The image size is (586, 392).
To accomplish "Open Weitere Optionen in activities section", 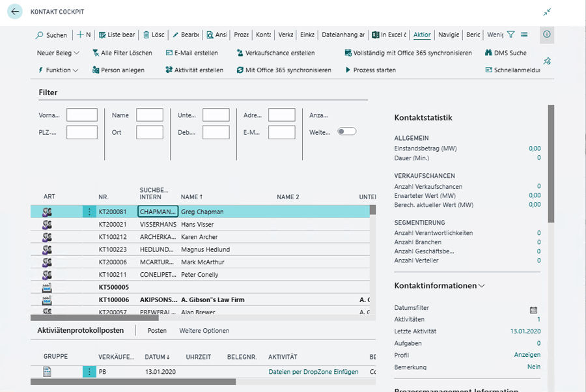I will click(204, 331).
